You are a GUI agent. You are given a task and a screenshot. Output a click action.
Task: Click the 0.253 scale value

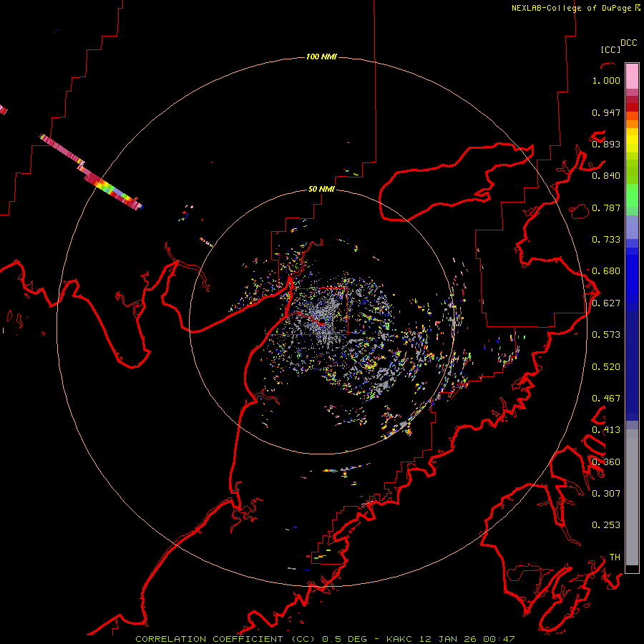606,525
